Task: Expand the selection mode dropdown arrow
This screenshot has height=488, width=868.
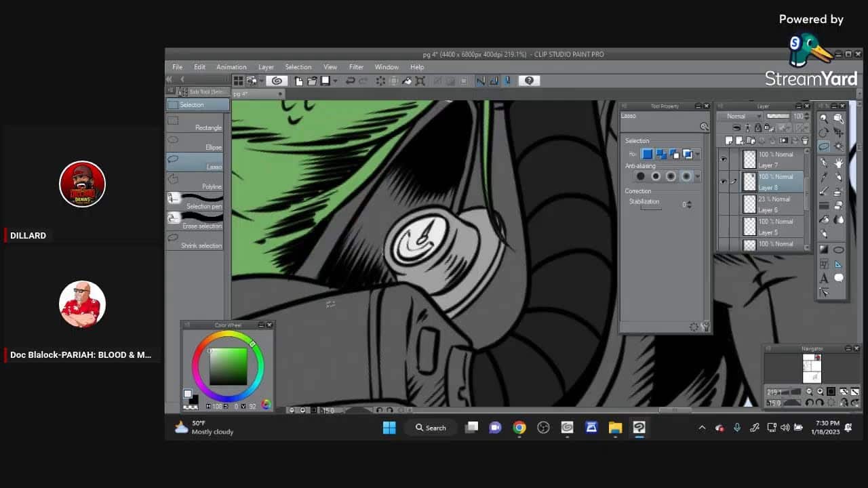Action: 697,155
